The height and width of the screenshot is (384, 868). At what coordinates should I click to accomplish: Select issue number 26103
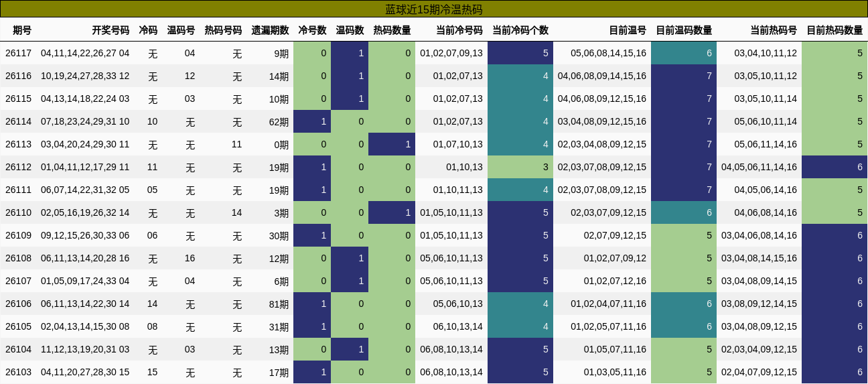tap(18, 372)
